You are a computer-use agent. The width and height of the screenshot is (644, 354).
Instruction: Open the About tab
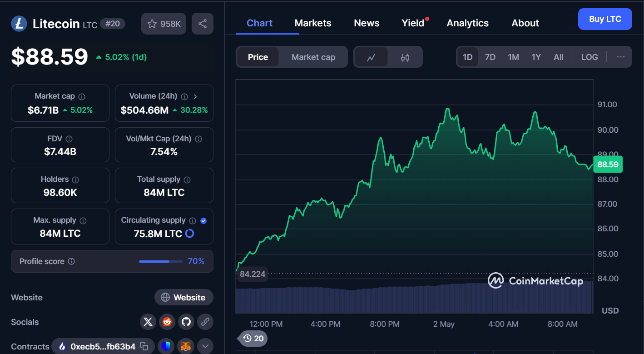click(525, 23)
